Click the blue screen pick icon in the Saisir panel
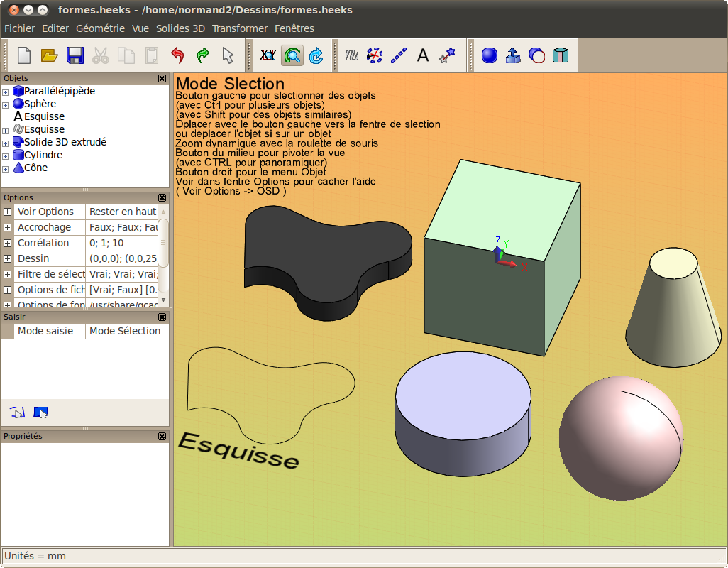Viewport: 728px width, 568px height. coord(41,413)
